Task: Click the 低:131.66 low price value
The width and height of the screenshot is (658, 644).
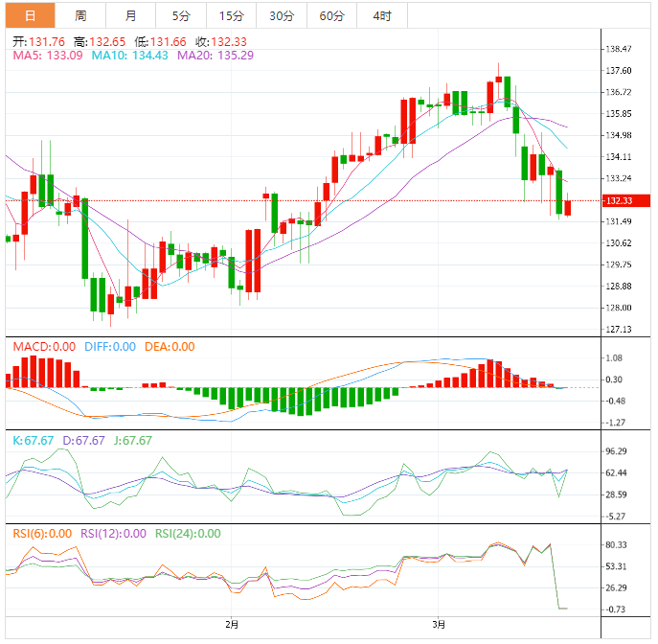Action: [160, 42]
